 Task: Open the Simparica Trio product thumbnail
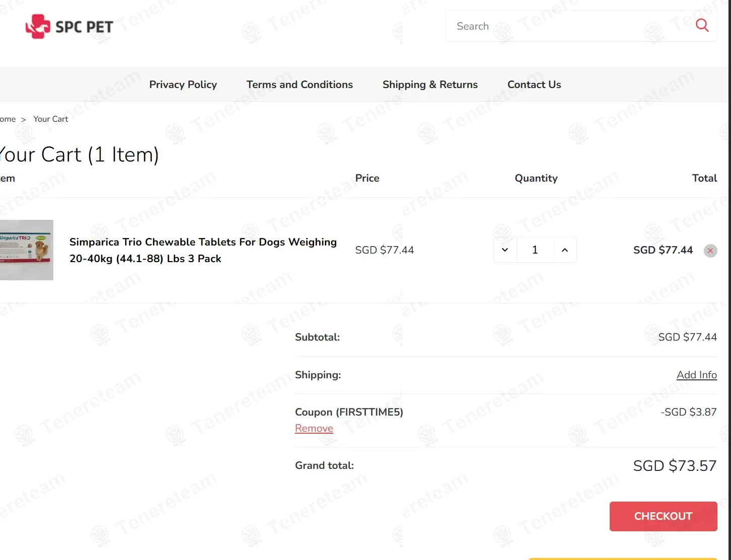[26, 250]
